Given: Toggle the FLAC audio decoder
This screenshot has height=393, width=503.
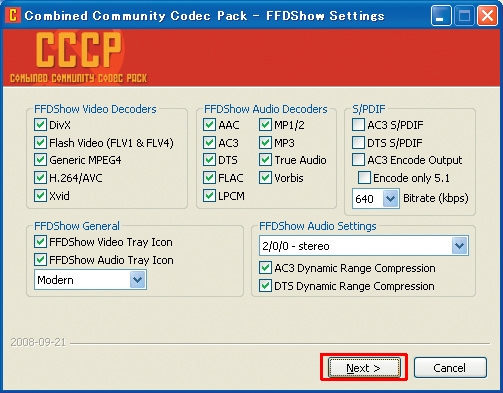Looking at the screenshot, I should (209, 178).
